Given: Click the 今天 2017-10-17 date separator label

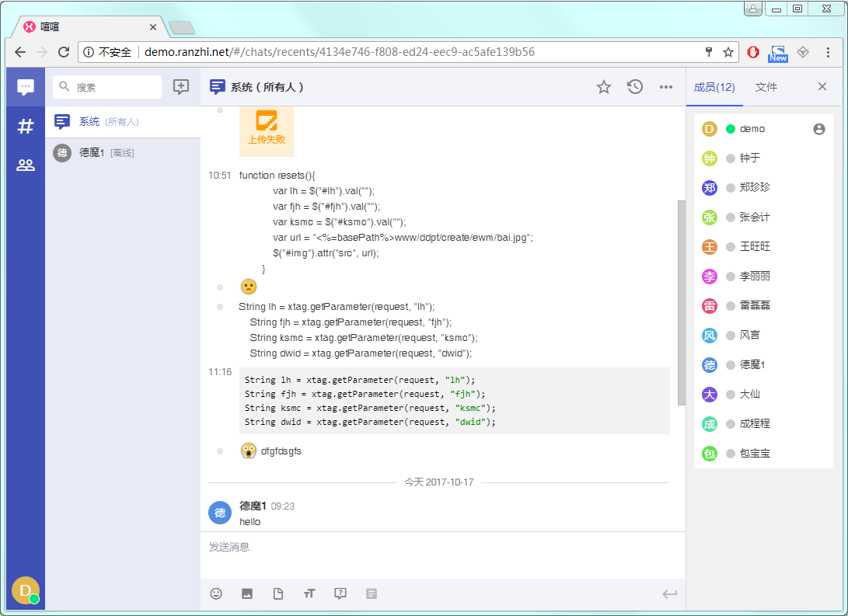Looking at the screenshot, I should tap(439, 482).
